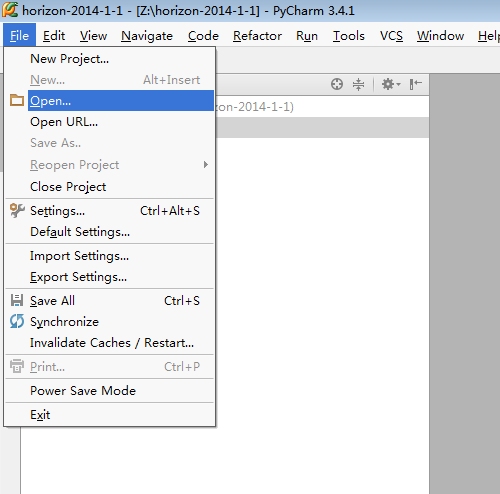Screen dimensions: 500x494
Task: Expand the Reopen Project submenu arrow
Action: pyautogui.click(x=206, y=165)
